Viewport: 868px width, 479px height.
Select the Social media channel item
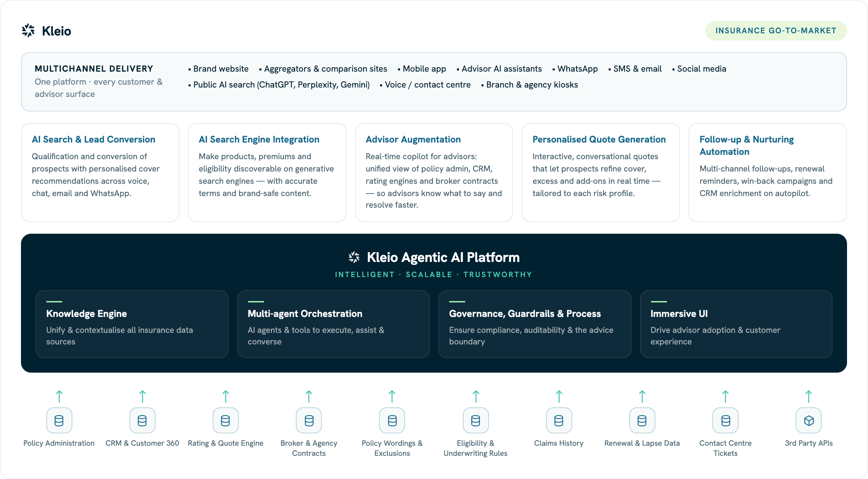(699, 69)
